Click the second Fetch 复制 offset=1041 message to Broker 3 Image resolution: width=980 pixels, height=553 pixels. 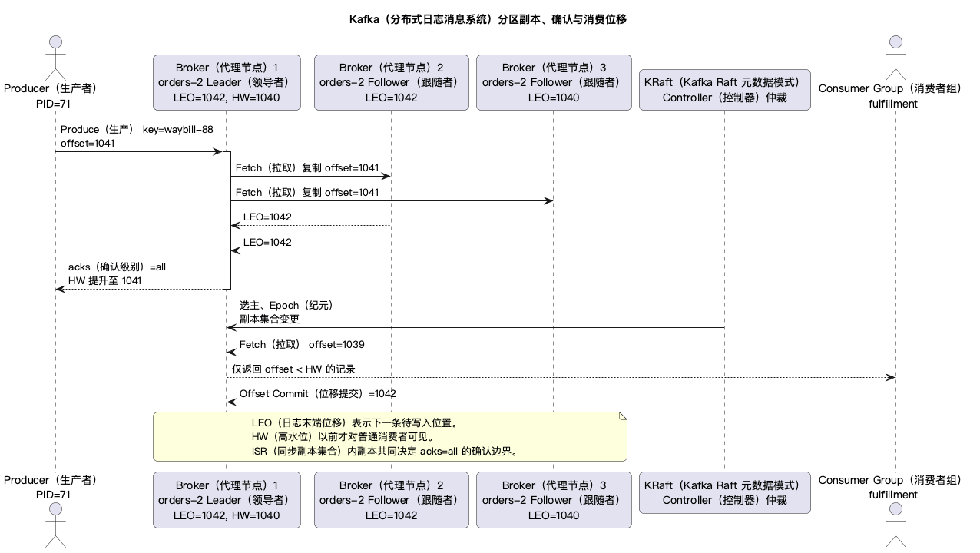(307, 193)
